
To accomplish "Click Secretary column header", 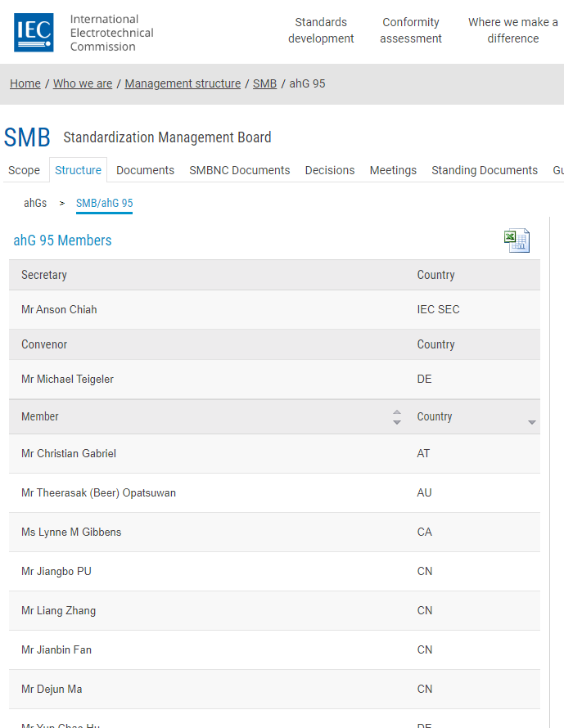I will 44,275.
